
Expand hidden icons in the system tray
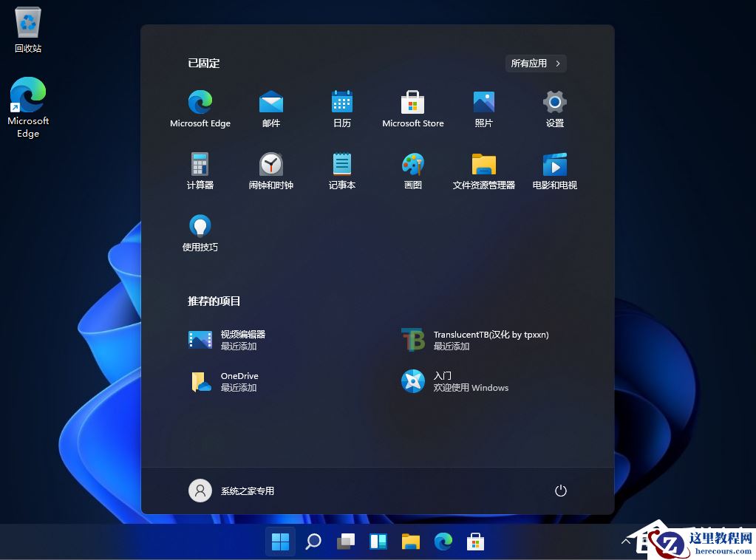[627, 541]
